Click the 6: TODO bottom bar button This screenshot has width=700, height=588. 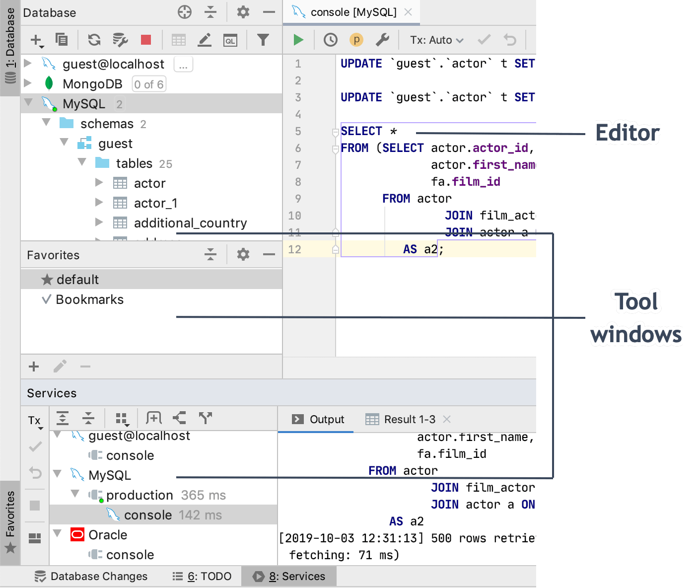pos(202,576)
